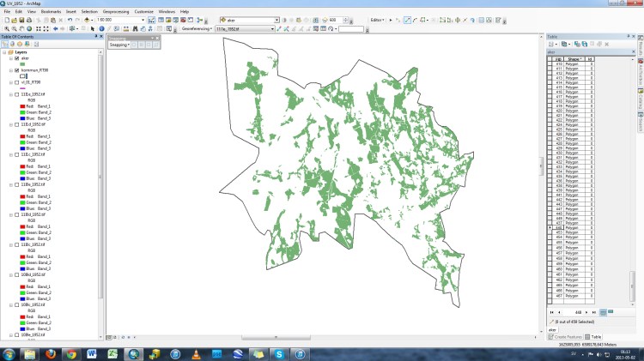Enable the vl_01_RT90 layer checkbox
This screenshot has width=644, height=361.
(x=16, y=82)
